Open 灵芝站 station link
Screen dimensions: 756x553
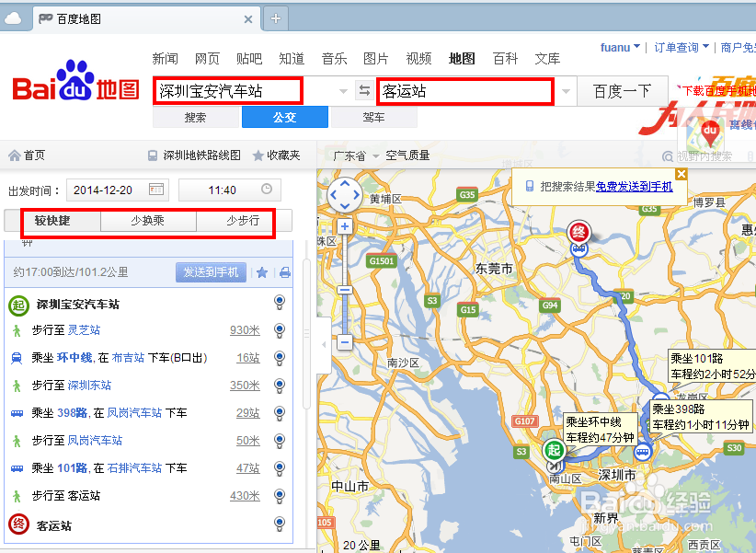tap(84, 330)
